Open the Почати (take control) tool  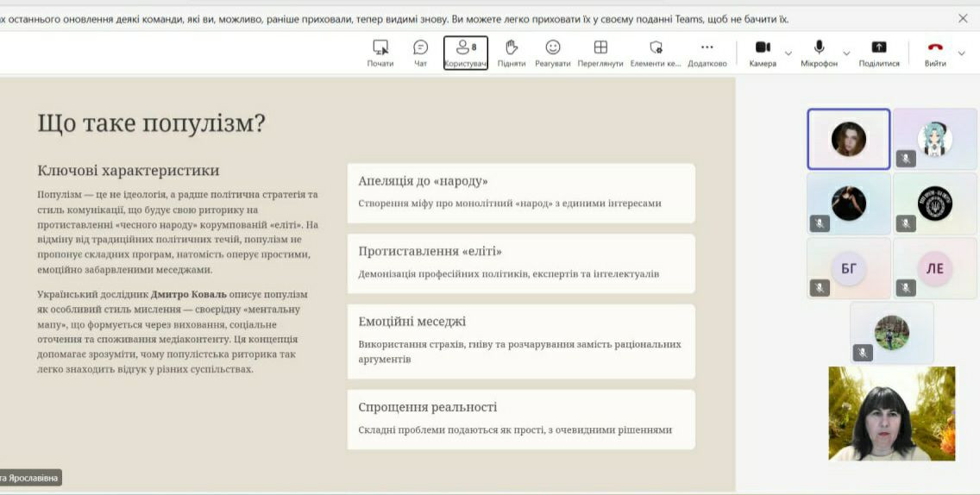[x=380, y=53]
